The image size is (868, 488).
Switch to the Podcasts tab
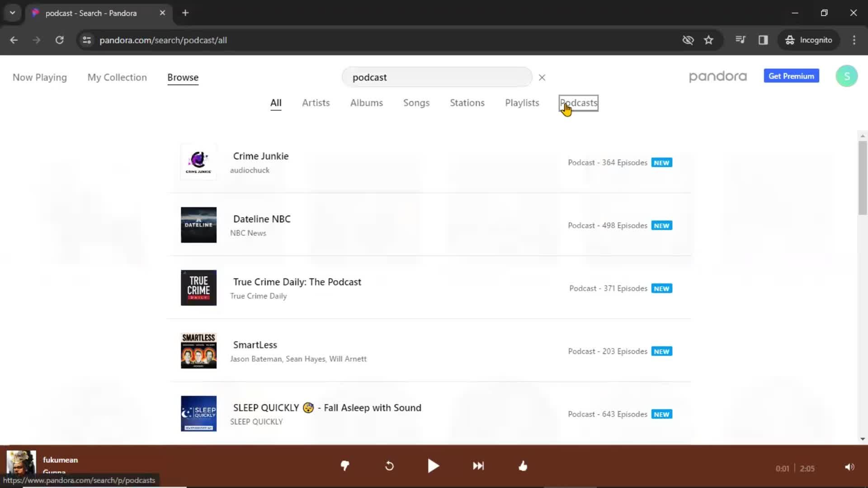[579, 103]
